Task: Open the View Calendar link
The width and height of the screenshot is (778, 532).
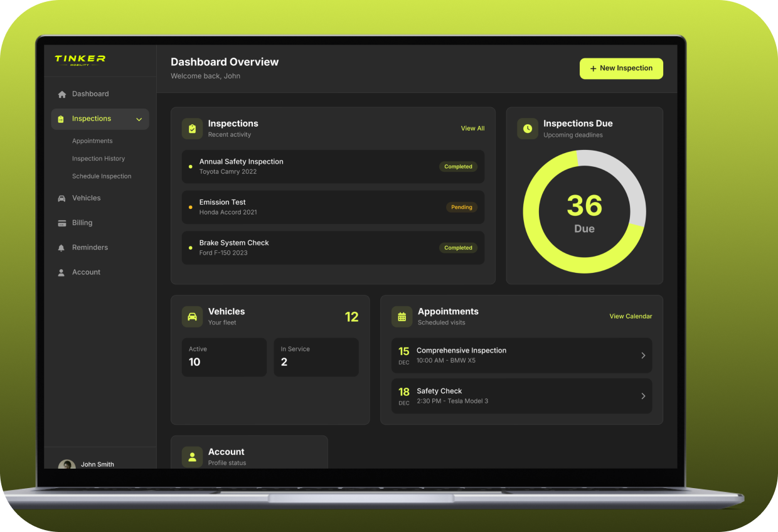Action: click(x=631, y=316)
